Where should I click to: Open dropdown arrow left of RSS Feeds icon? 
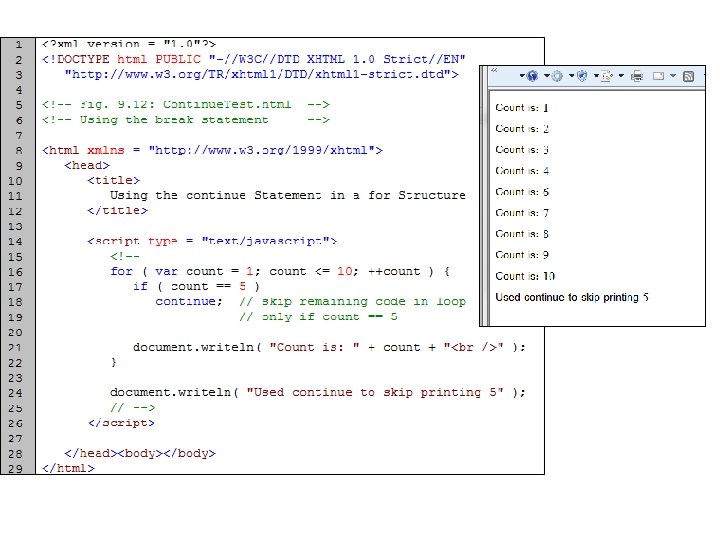(673, 76)
